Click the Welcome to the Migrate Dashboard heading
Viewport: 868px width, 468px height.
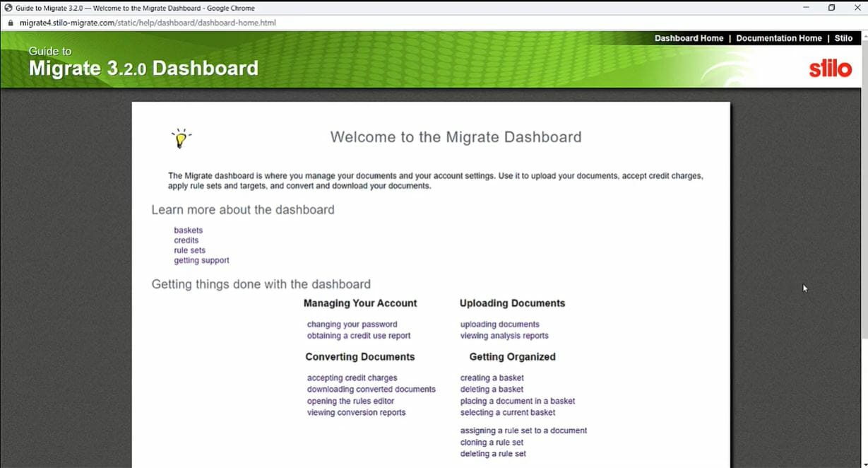pyautogui.click(x=456, y=137)
